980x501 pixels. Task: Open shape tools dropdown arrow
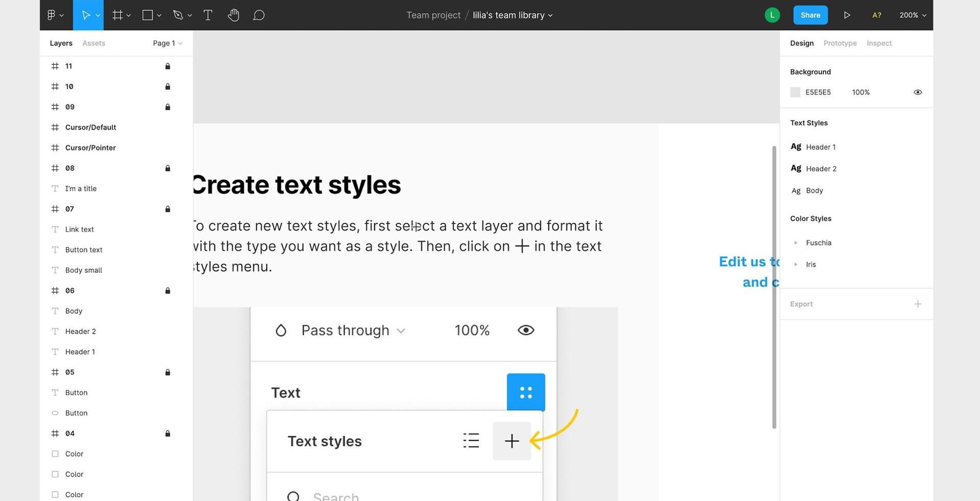159,15
